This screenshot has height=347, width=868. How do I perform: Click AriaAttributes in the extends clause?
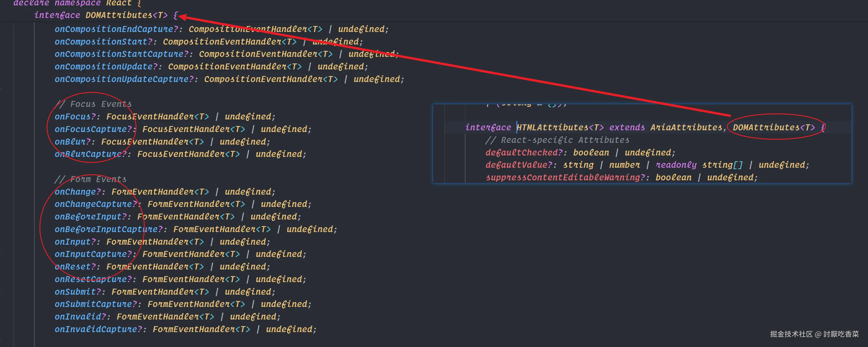pyautogui.click(x=686, y=127)
